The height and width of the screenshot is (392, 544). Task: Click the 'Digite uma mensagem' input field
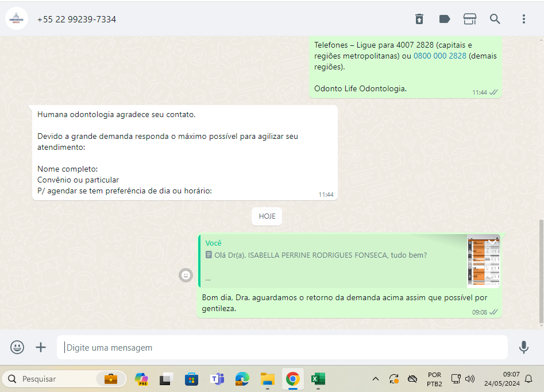click(x=281, y=347)
